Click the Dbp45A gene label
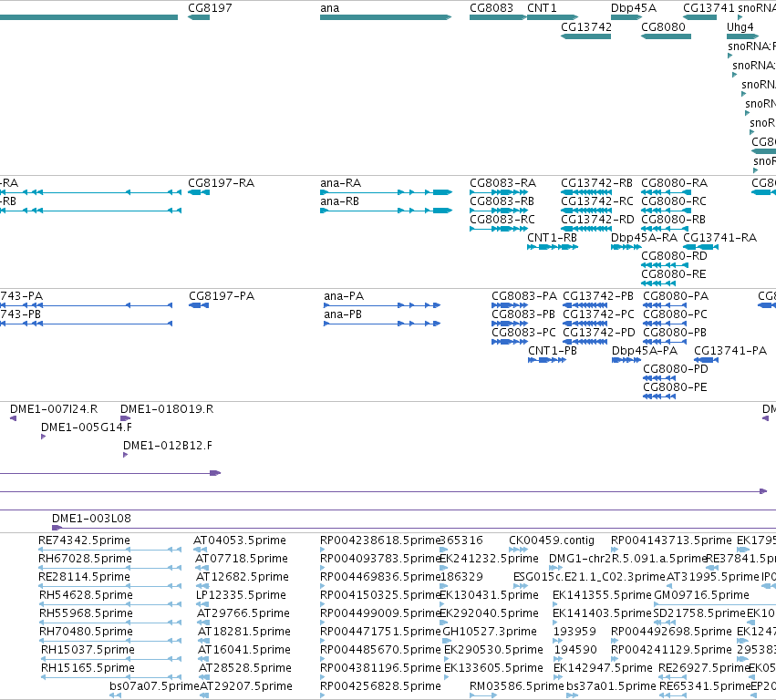776x700 pixels. [634, 8]
